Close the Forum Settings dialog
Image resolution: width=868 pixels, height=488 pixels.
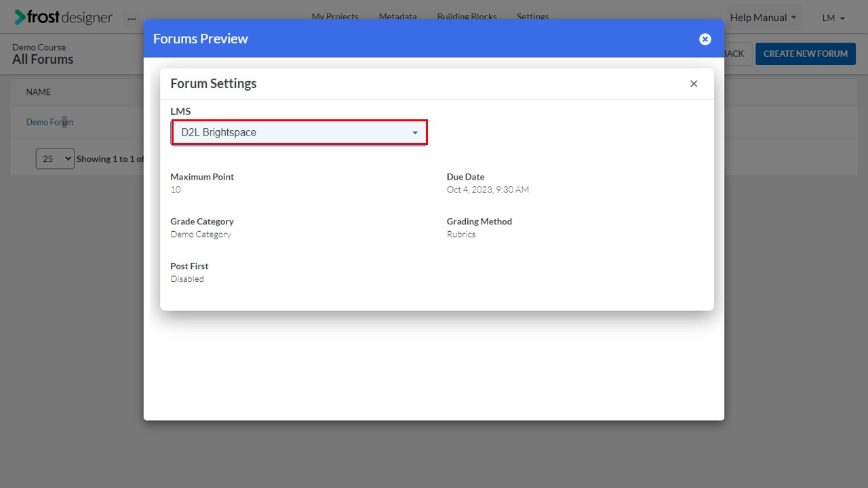[x=694, y=83]
